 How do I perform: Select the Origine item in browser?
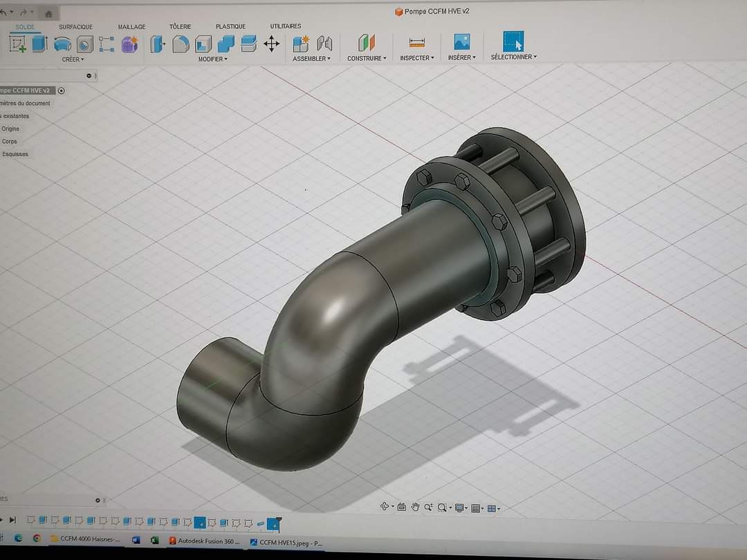10,129
